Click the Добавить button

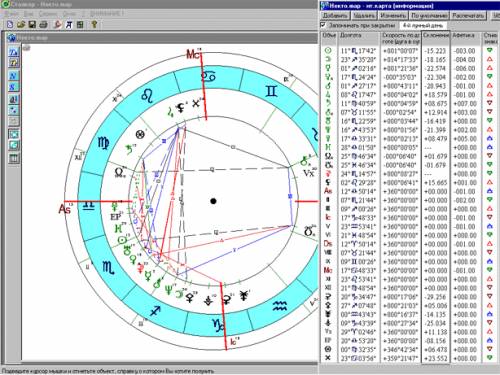click(x=335, y=15)
